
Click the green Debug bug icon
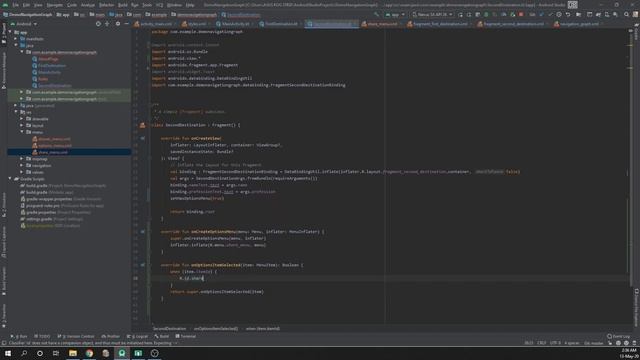[486, 14]
